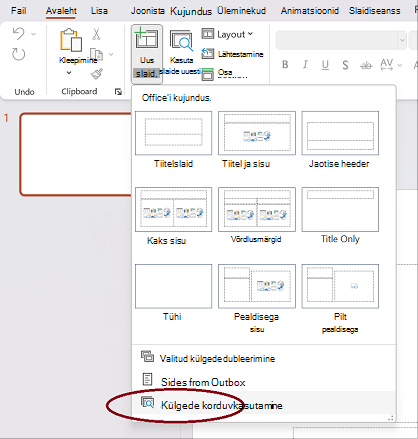This screenshot has height=439, width=418.
Task: Click the Cut scissors icon
Action: point(96,34)
